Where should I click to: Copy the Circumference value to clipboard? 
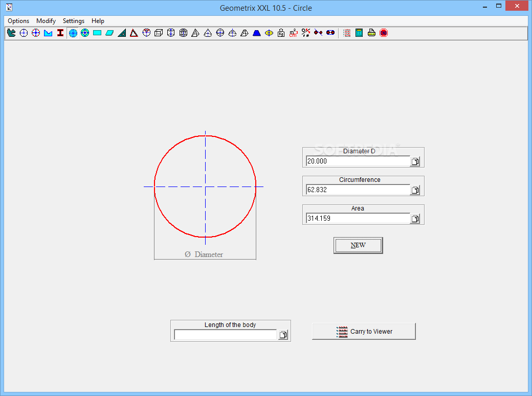click(x=415, y=190)
